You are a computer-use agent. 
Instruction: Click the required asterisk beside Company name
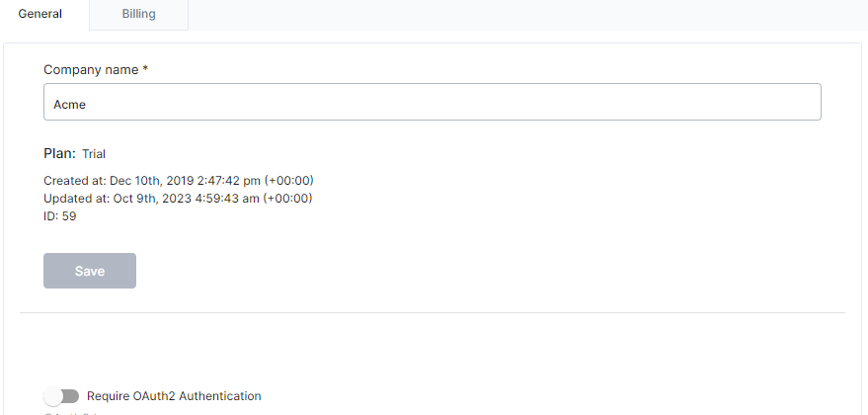click(x=145, y=70)
